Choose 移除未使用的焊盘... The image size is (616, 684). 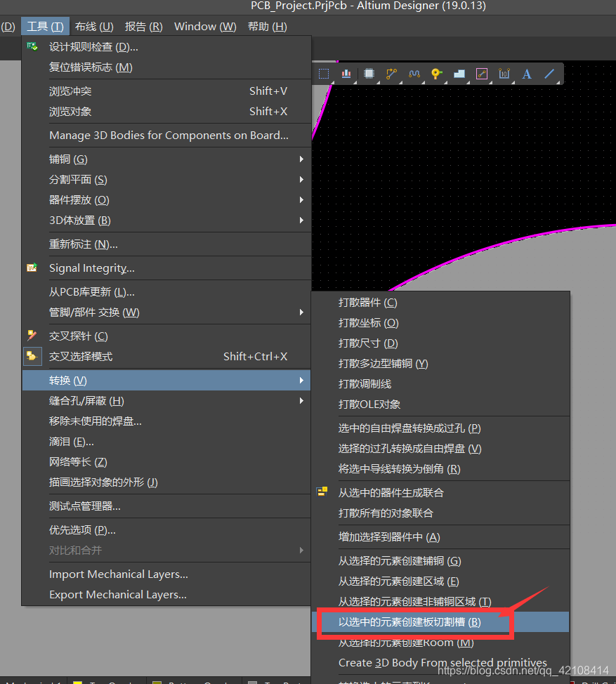(166, 421)
